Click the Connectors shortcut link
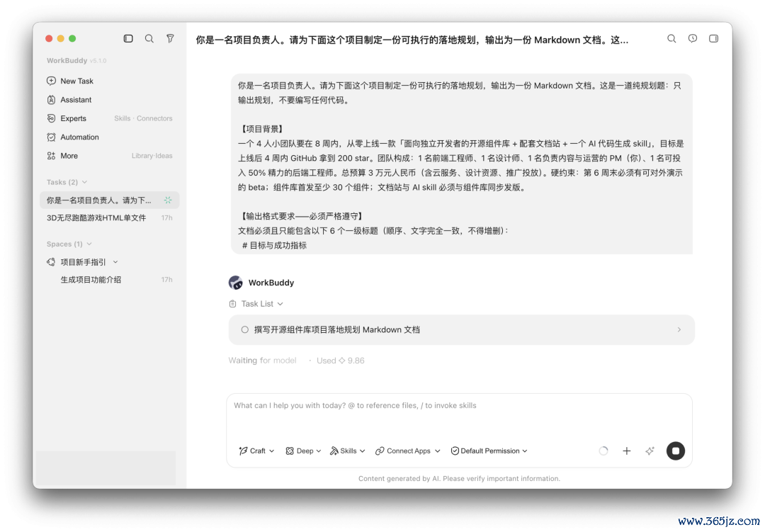The height and width of the screenshot is (532, 765). pos(154,118)
